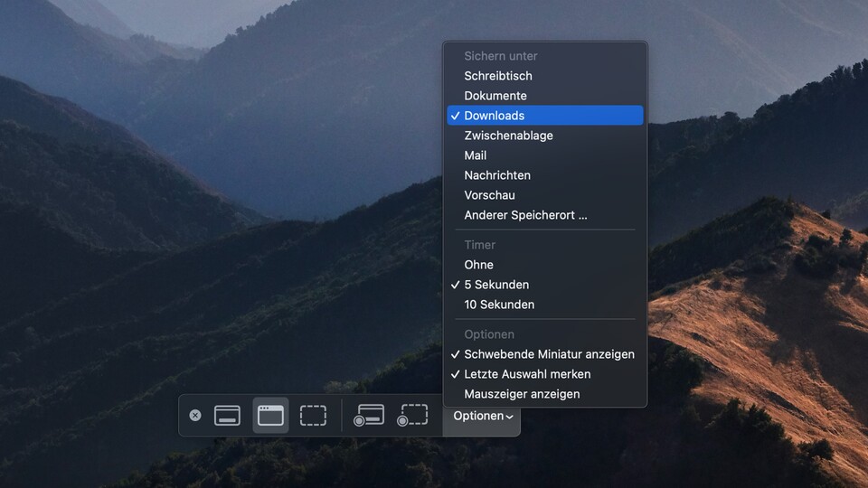Viewport: 868px width, 488px height.
Task: Choose Zwischenablage as save target
Action: [545, 136]
